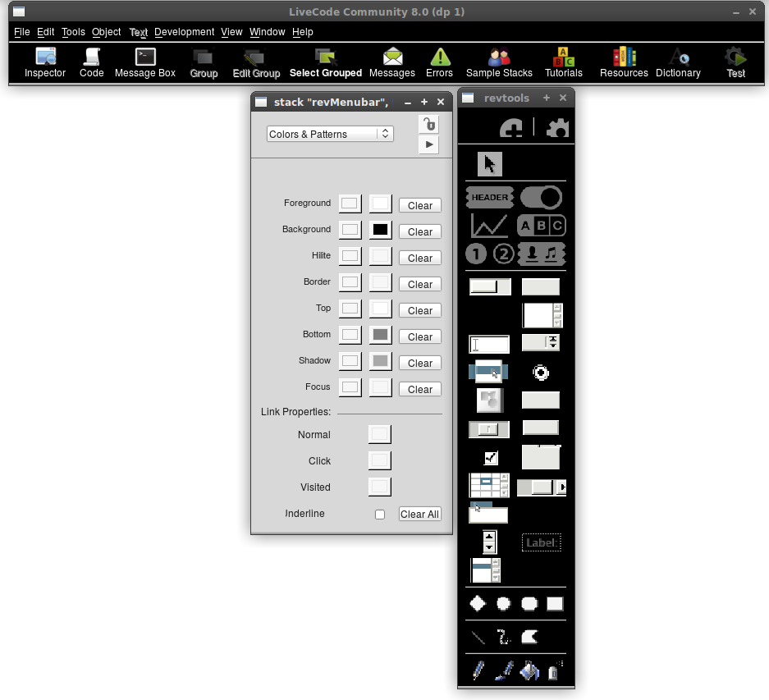The width and height of the screenshot is (769, 700).
Task: Select the switch toggle widget in tools palette
Action: point(542,197)
